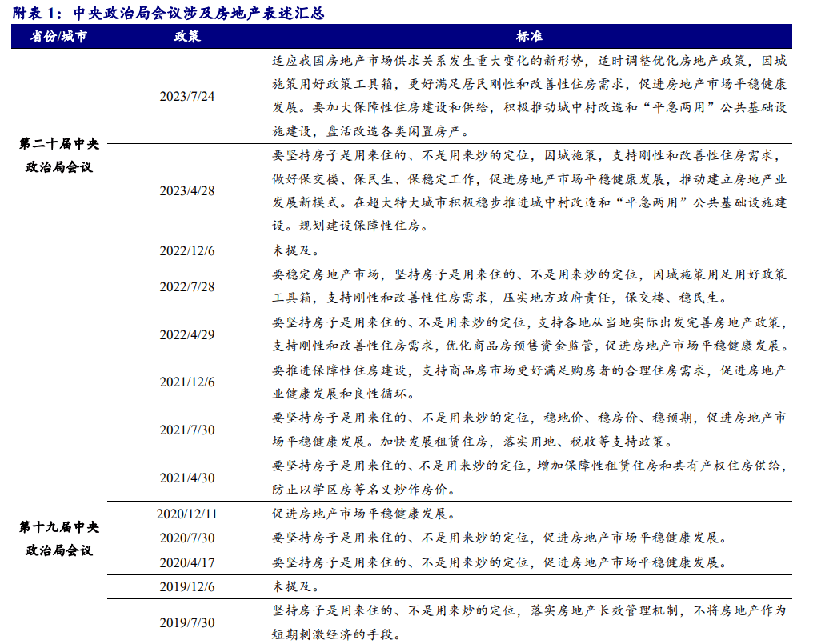Viewport: 813px width, 644px height.
Task: Select the 省份/城市 column header
Action: tap(59, 37)
